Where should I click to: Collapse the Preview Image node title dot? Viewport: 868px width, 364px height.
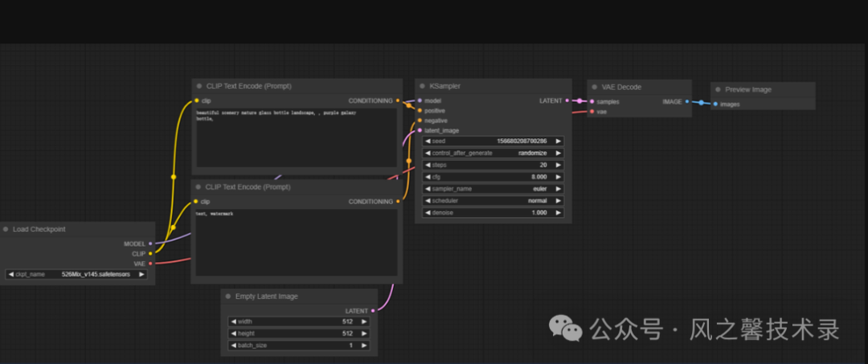[x=718, y=90]
